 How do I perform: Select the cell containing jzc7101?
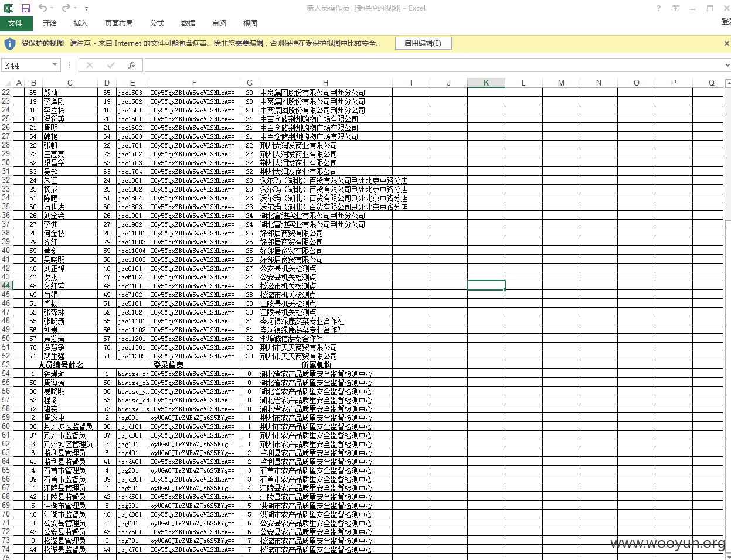pyautogui.click(x=132, y=286)
